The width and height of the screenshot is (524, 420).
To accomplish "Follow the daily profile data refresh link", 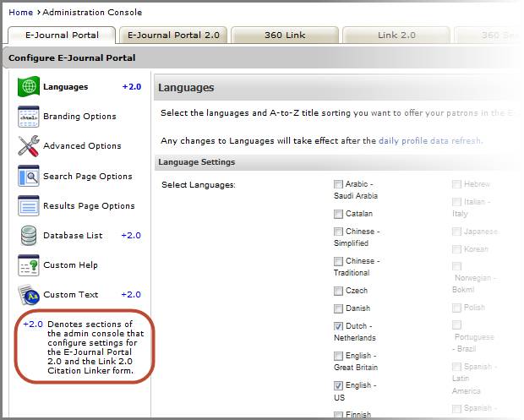I will [430, 140].
